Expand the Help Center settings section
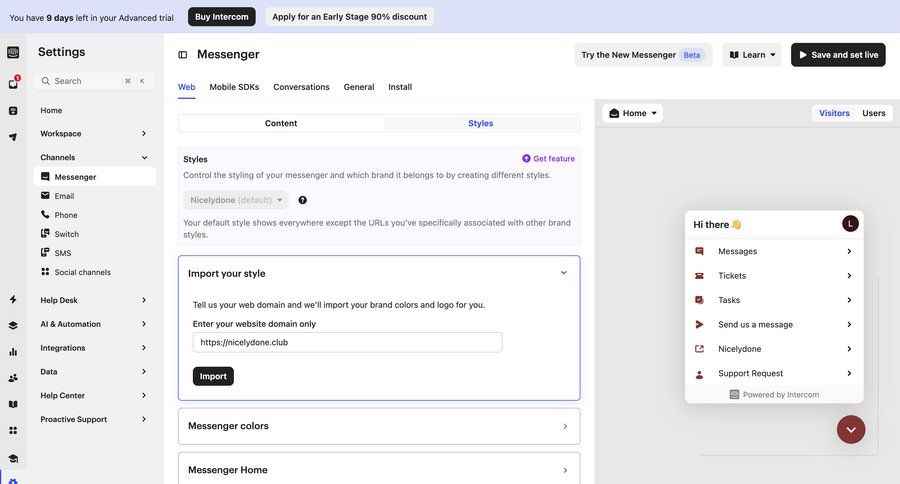 click(x=94, y=396)
